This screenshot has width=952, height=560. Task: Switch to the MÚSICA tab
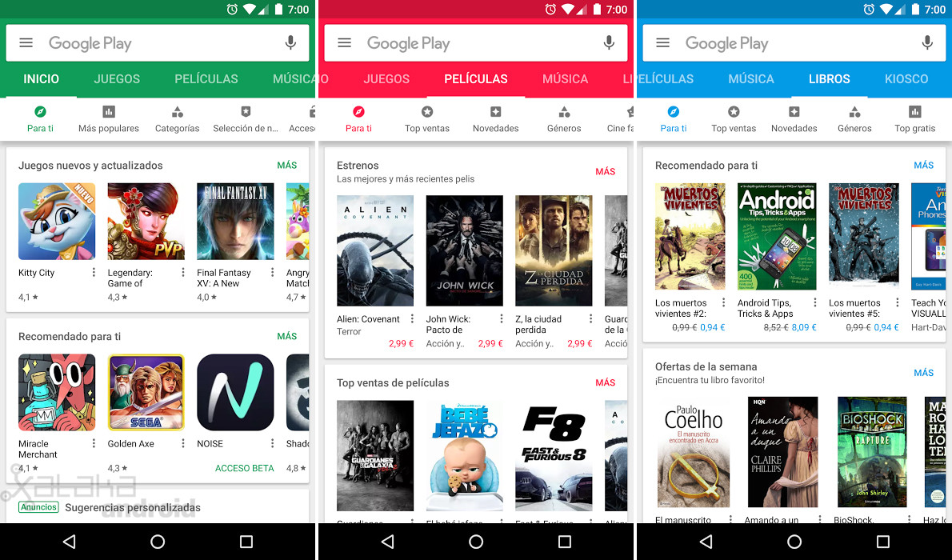pyautogui.click(x=565, y=79)
